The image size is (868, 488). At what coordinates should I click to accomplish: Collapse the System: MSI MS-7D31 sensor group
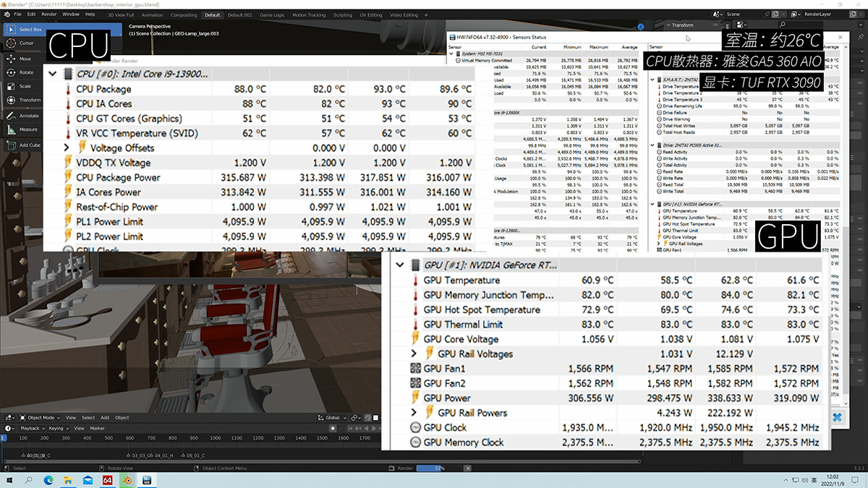pos(453,53)
